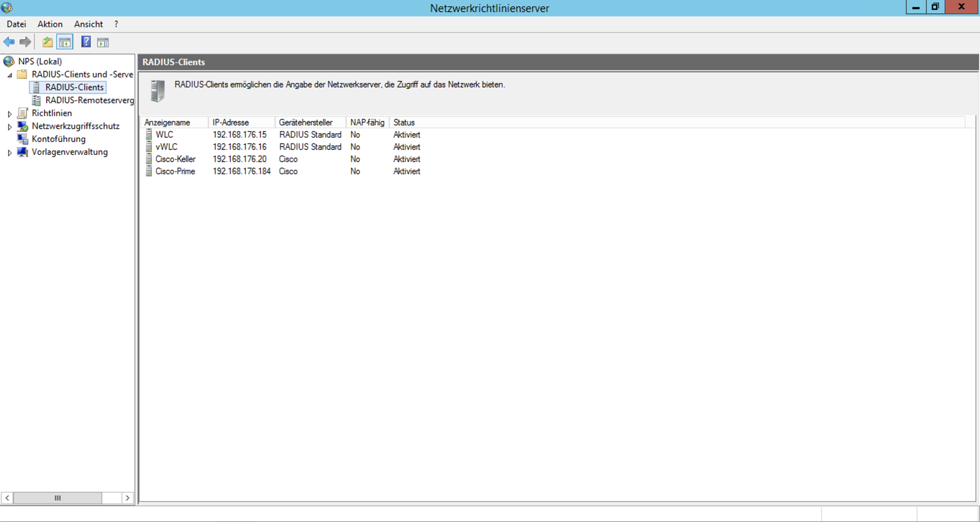The width and height of the screenshot is (980, 522).
Task: Select RADIUS-Clients in the tree
Action: [74, 87]
